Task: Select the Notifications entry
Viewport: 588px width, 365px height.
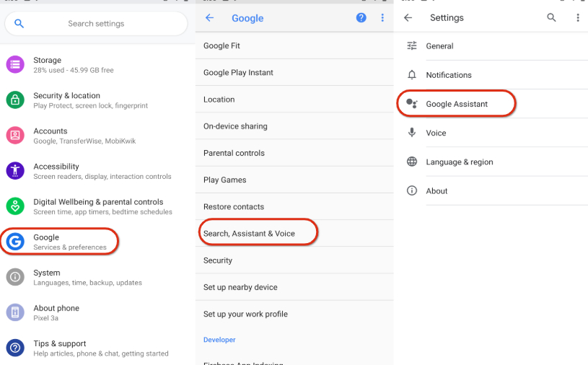Action: click(449, 75)
